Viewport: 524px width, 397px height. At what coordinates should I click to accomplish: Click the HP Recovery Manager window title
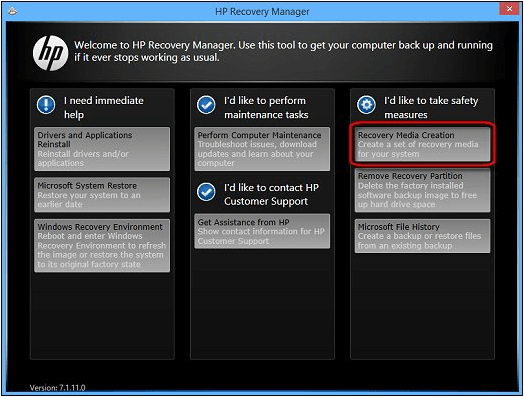pos(262,12)
